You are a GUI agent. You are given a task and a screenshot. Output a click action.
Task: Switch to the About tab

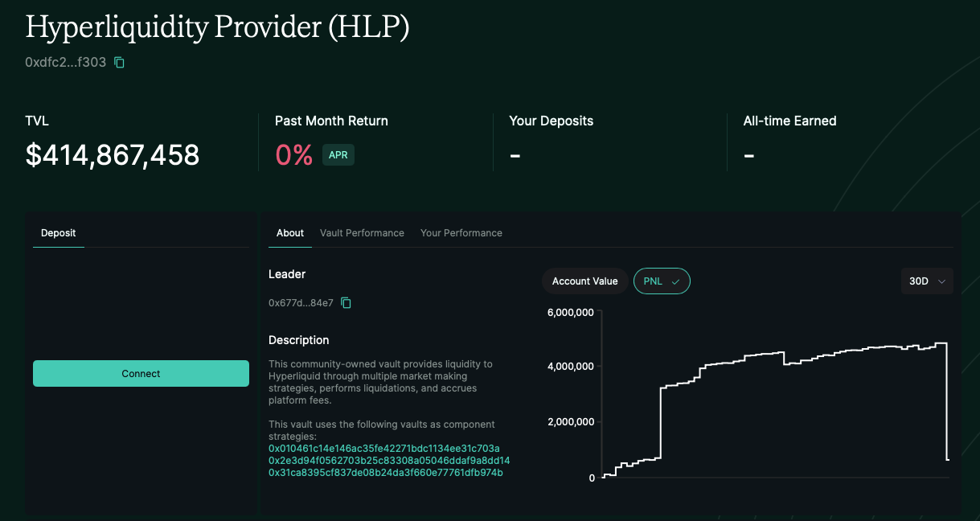(x=290, y=233)
